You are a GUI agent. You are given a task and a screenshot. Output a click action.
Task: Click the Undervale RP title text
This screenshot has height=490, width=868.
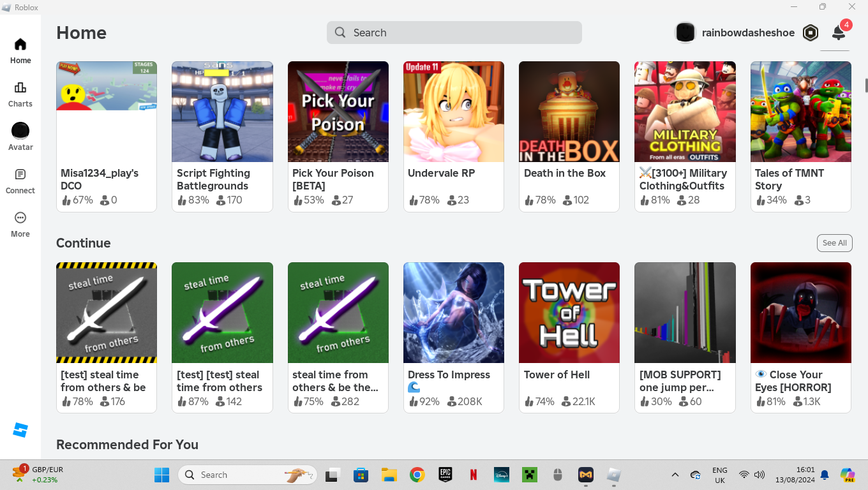tap(442, 174)
